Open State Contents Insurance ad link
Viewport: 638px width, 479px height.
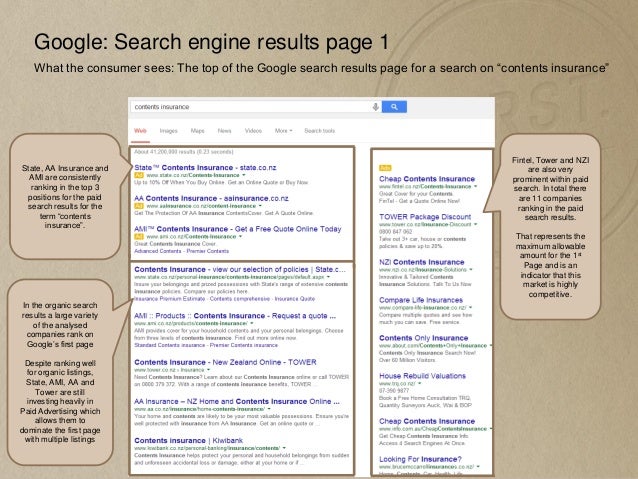(205, 168)
